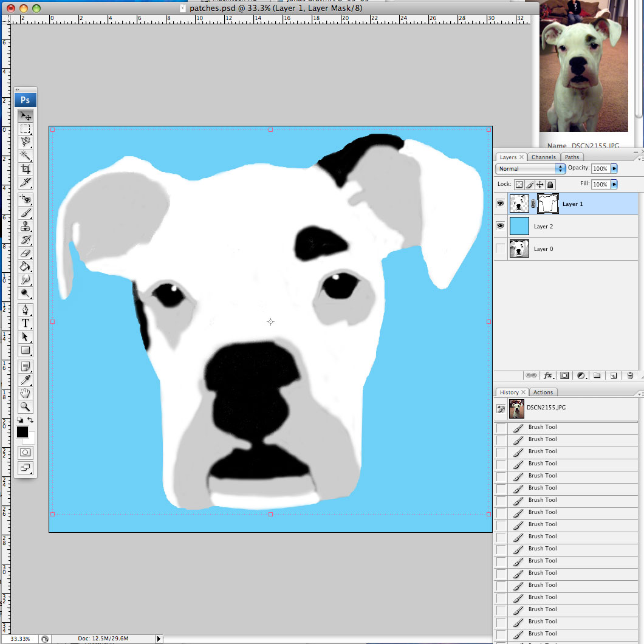Show Layer 0 with the visibility box
Viewport: 644px width, 644px height.
point(500,248)
